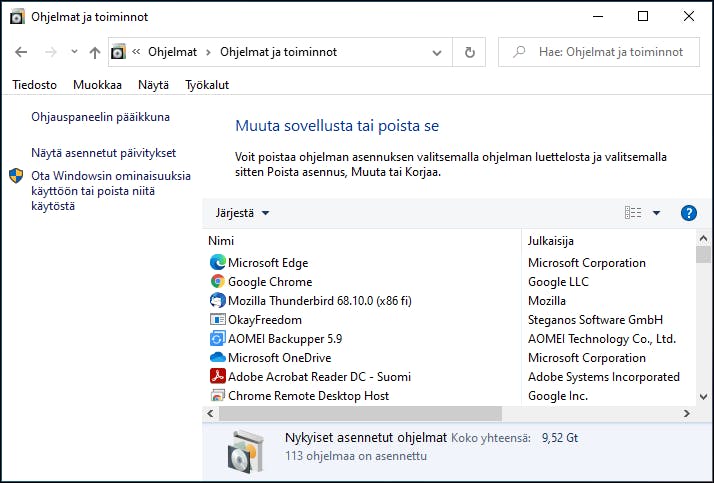Click the Microsoft OneDrive cloud icon
Screen dimensions: 714x483
218,357
